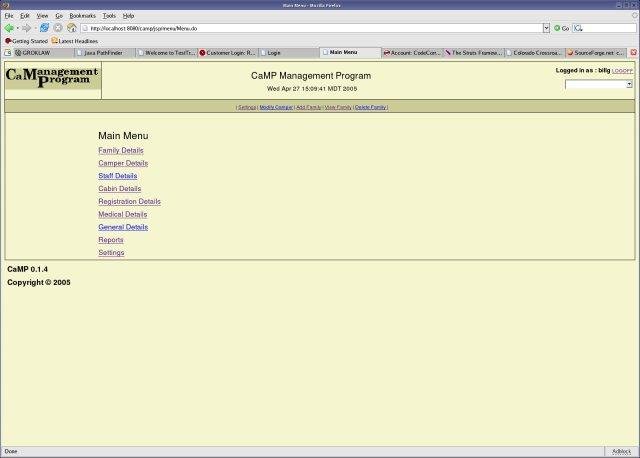Open the Back history dropdown arrow
This screenshot has height=458, width=640.
coord(18,28)
